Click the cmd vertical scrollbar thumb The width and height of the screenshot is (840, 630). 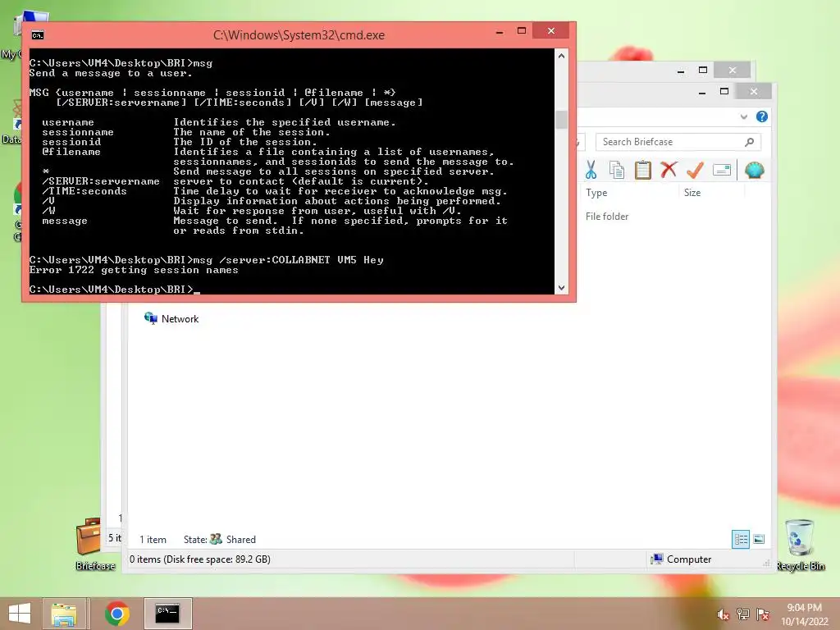[561, 120]
